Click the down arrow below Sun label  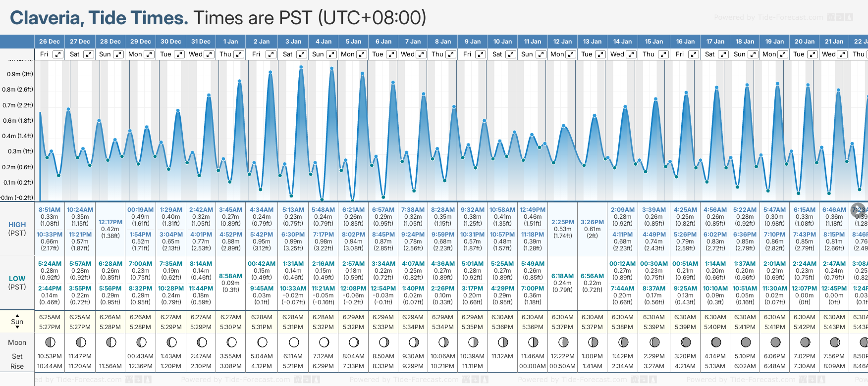[17, 328]
